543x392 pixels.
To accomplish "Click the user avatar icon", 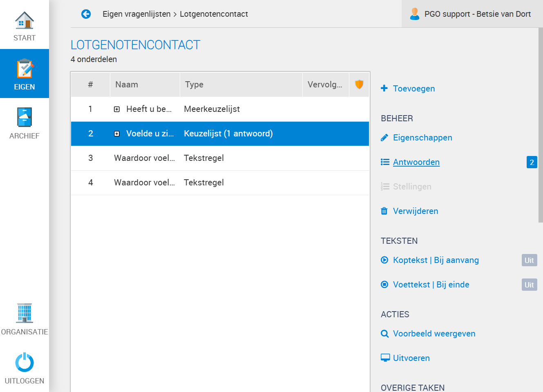I will pos(415,14).
